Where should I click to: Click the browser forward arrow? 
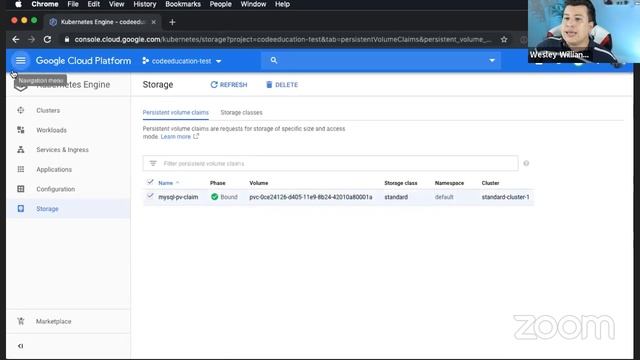coord(31,39)
